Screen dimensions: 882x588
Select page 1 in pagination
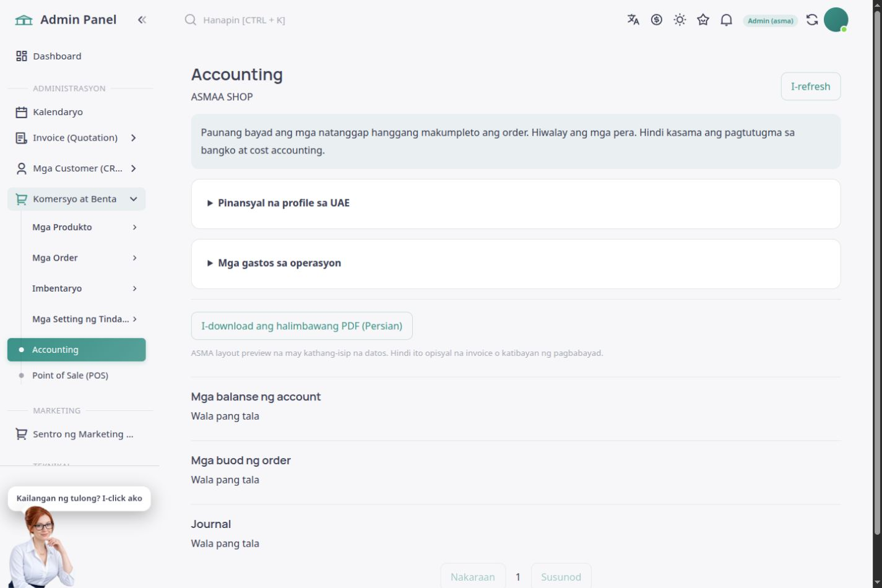tap(518, 577)
